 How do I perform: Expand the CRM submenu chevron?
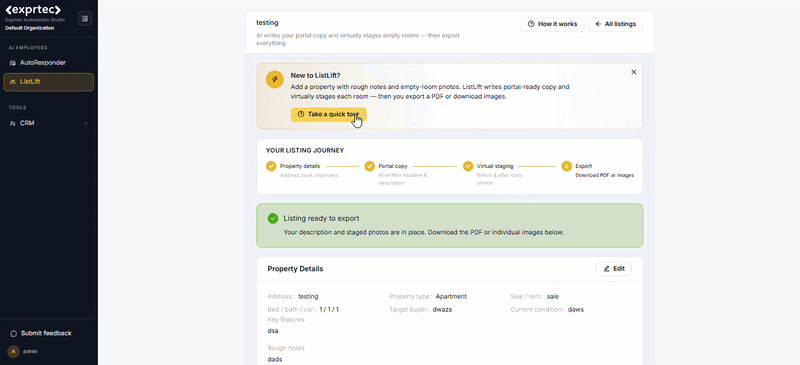pos(86,123)
